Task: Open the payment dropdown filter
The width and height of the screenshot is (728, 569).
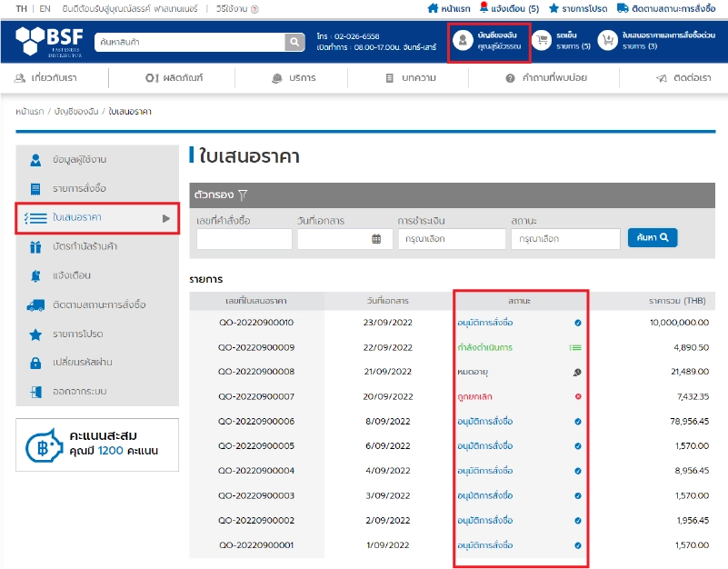Action: tap(451, 239)
